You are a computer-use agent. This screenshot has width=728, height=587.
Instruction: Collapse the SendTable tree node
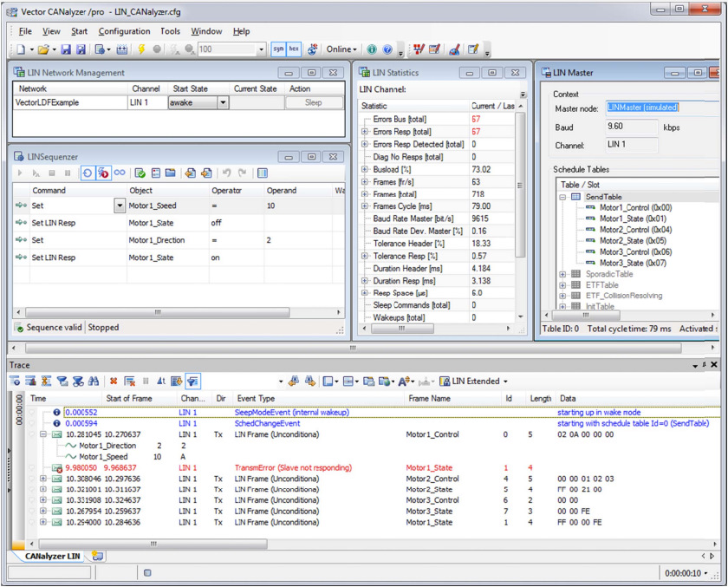pyautogui.click(x=562, y=197)
